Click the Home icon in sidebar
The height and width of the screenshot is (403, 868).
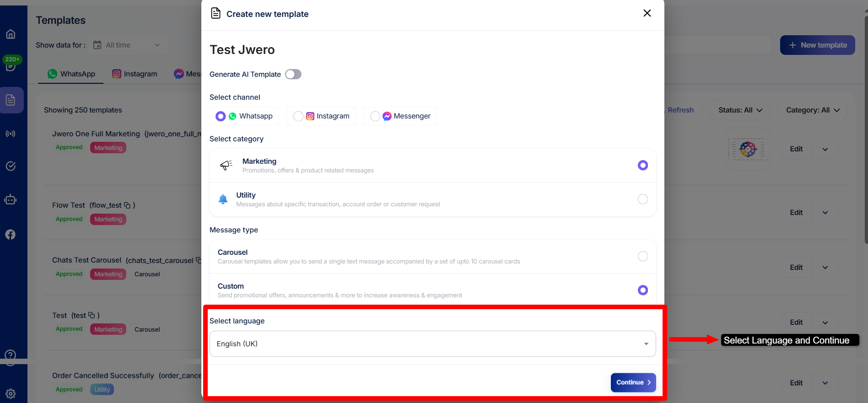pos(11,34)
